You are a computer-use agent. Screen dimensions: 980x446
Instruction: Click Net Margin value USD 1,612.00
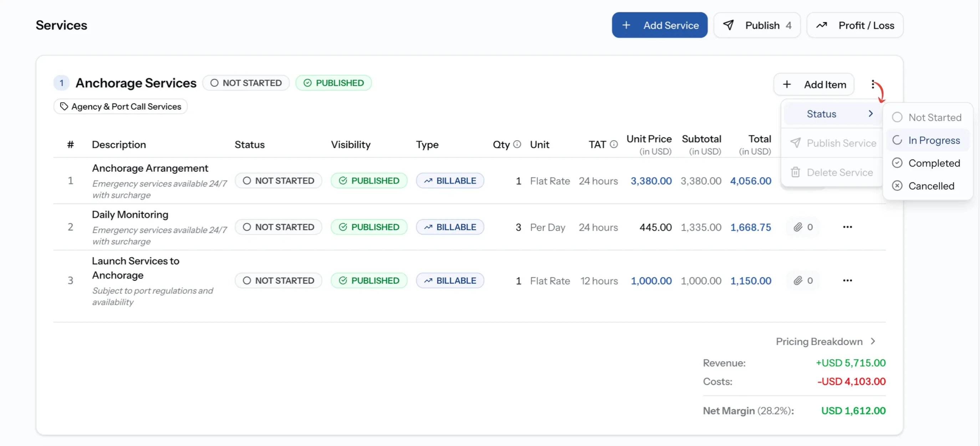click(x=853, y=411)
